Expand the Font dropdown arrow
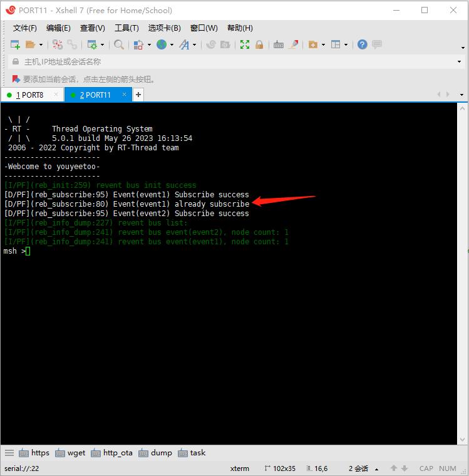The width and height of the screenshot is (469, 476). tap(195, 45)
